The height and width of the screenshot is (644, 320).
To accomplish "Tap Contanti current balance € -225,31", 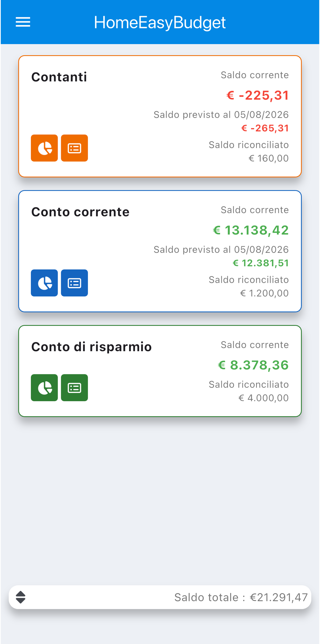I will pyautogui.click(x=257, y=95).
